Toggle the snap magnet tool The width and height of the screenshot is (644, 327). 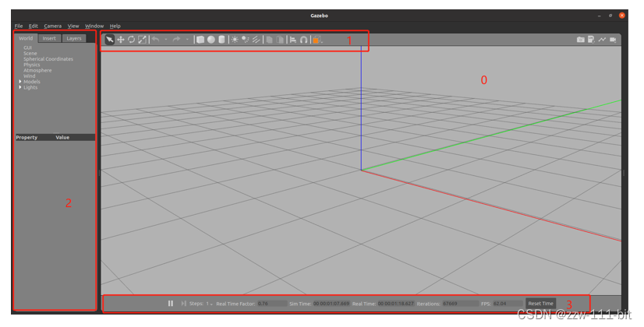303,40
